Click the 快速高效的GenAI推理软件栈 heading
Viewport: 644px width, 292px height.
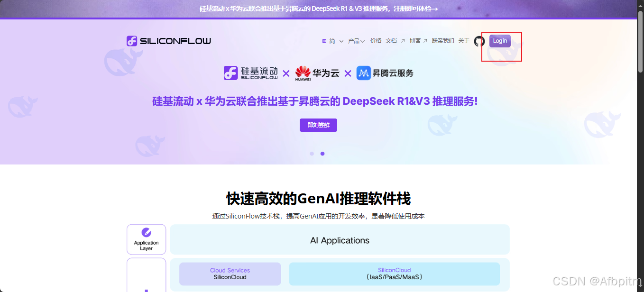tap(318, 199)
